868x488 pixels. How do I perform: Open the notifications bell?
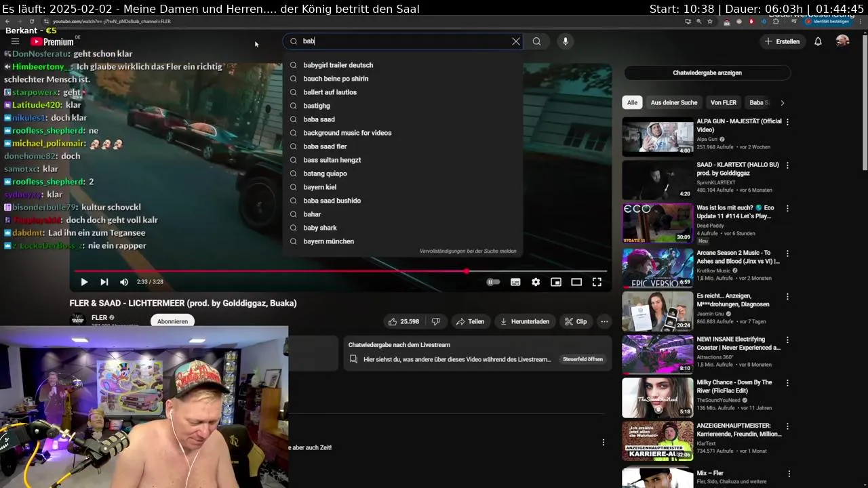coord(818,41)
